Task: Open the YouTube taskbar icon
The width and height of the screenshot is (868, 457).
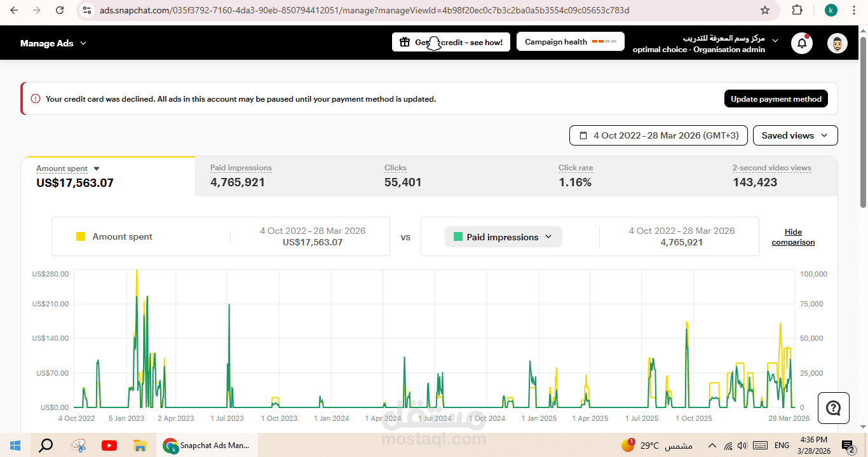Action: (x=109, y=446)
